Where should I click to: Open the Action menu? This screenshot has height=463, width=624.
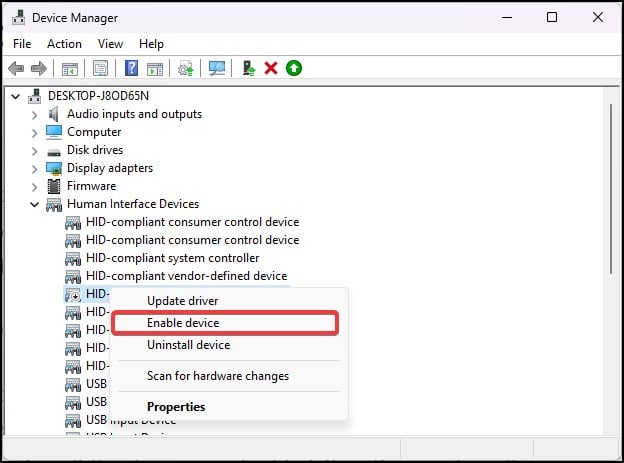click(x=64, y=44)
